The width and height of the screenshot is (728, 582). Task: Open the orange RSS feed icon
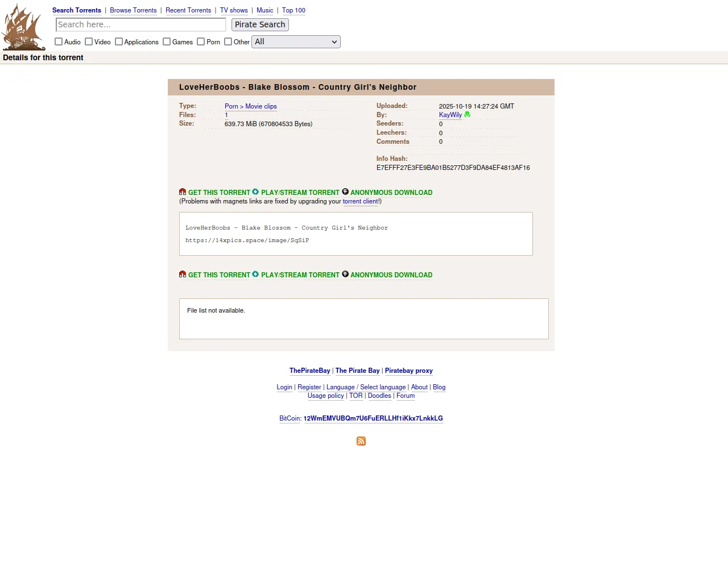tap(361, 441)
